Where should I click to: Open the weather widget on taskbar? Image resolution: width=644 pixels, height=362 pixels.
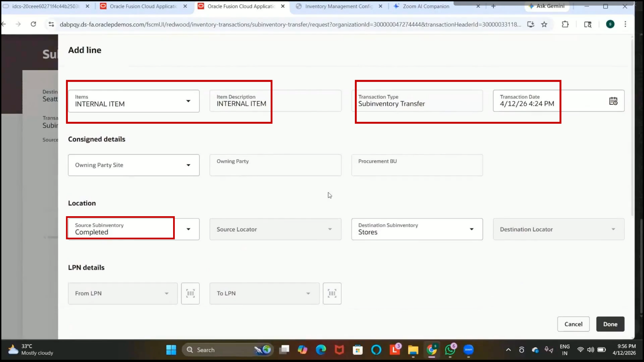[x=30, y=350]
